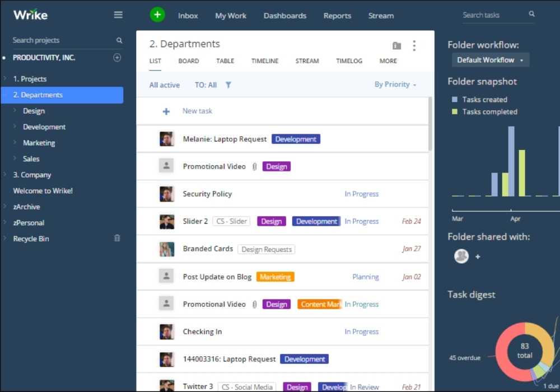The width and height of the screenshot is (560, 392).
Task: Click attachment icon on first Promotional Video
Action: pos(254,167)
